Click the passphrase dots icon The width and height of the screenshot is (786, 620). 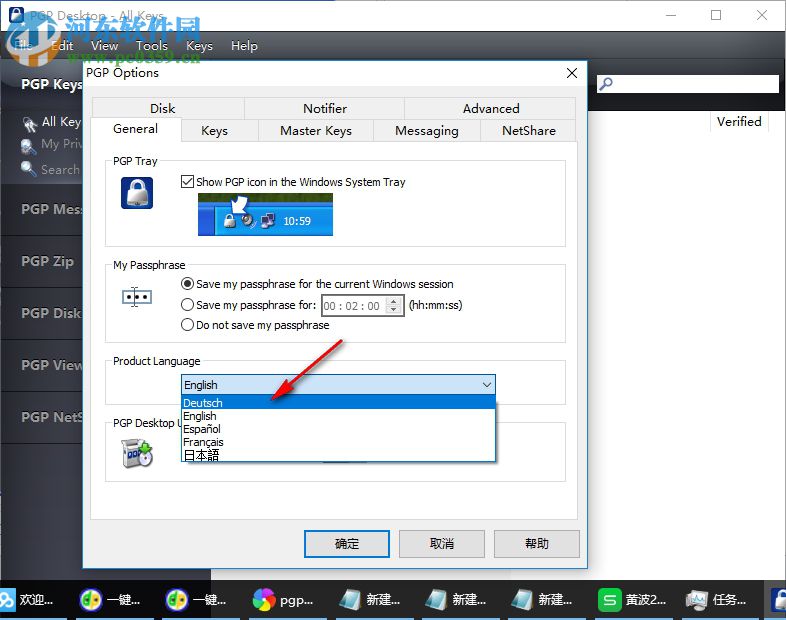tap(137, 297)
